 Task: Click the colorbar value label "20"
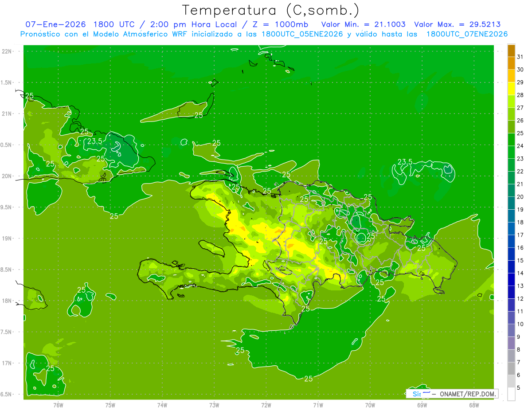tap(520, 197)
